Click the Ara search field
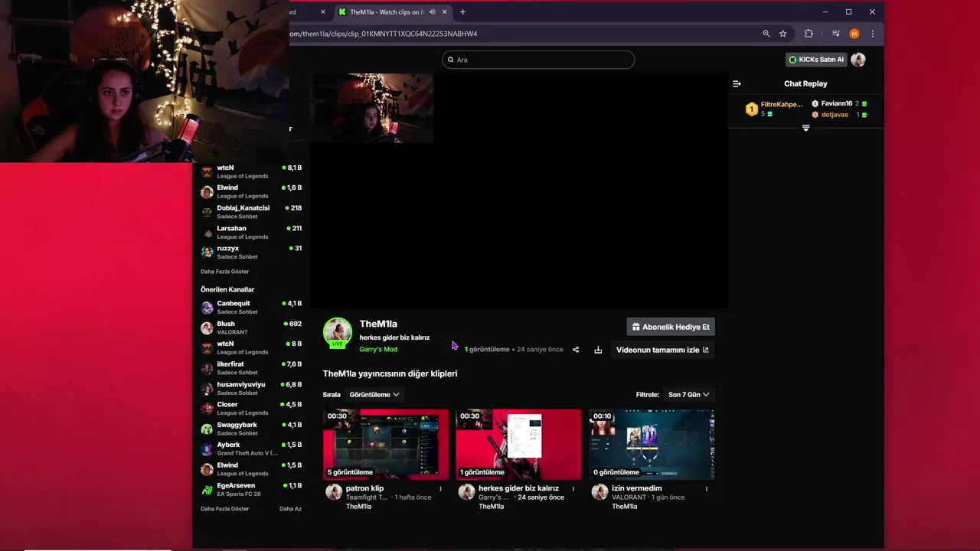The image size is (980, 551). click(x=538, y=60)
